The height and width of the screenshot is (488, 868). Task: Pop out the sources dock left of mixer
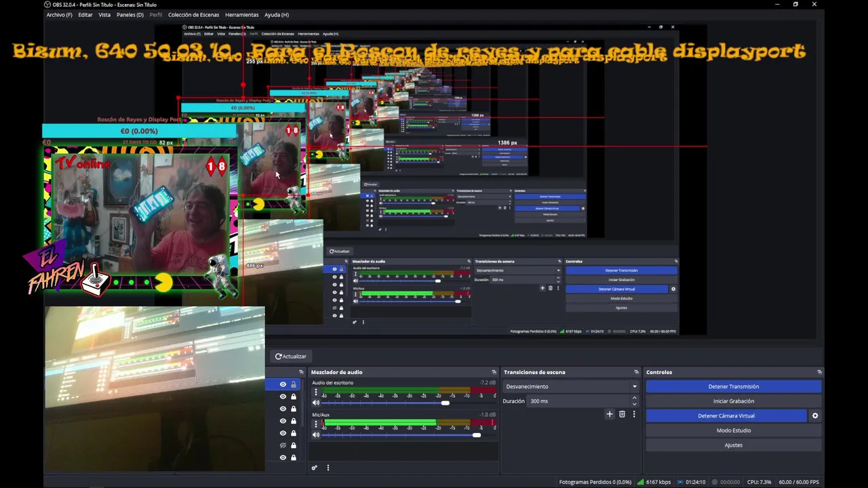coord(301,372)
